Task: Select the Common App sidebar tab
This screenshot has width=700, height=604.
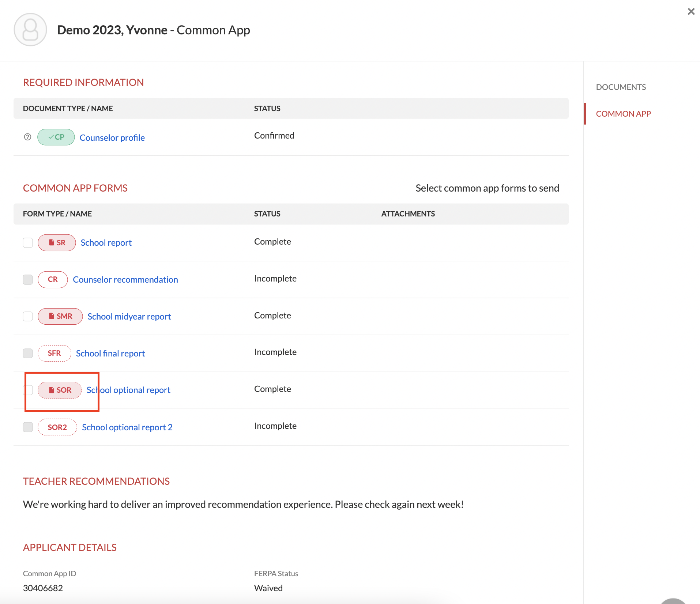Action: (x=623, y=114)
